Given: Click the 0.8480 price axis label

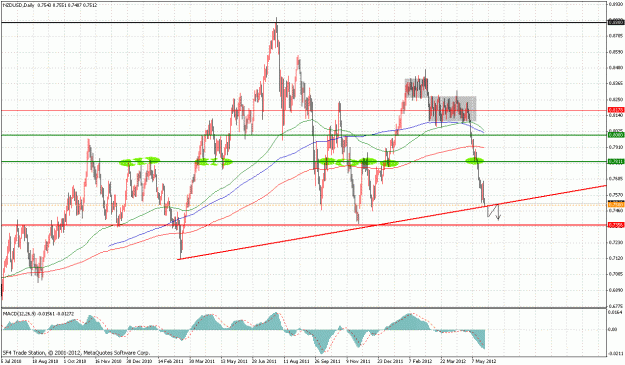Looking at the screenshot, I should click(615, 68).
